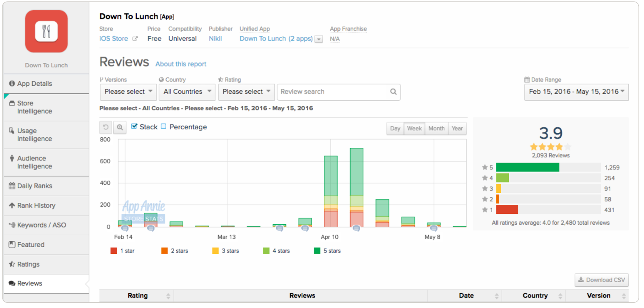
Task: Open the iOS Store link
Action: 114,39
